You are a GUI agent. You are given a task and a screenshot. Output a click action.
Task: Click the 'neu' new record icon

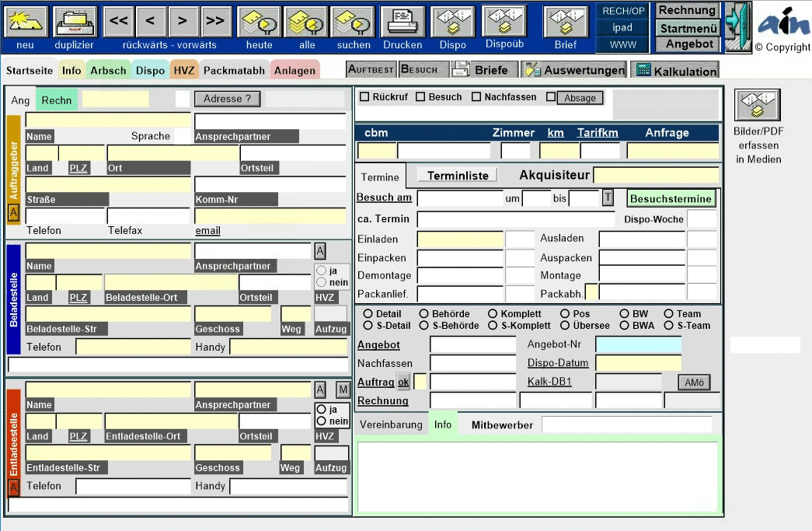[x=26, y=23]
